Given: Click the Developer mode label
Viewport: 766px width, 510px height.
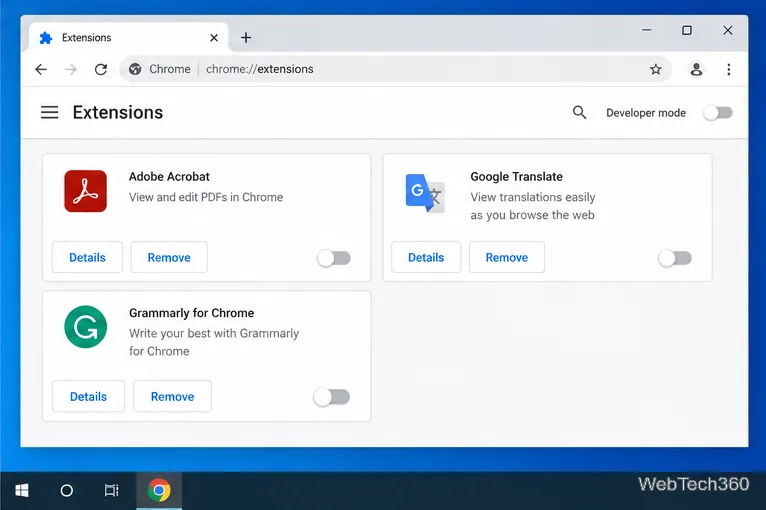Looking at the screenshot, I should coord(646,113).
